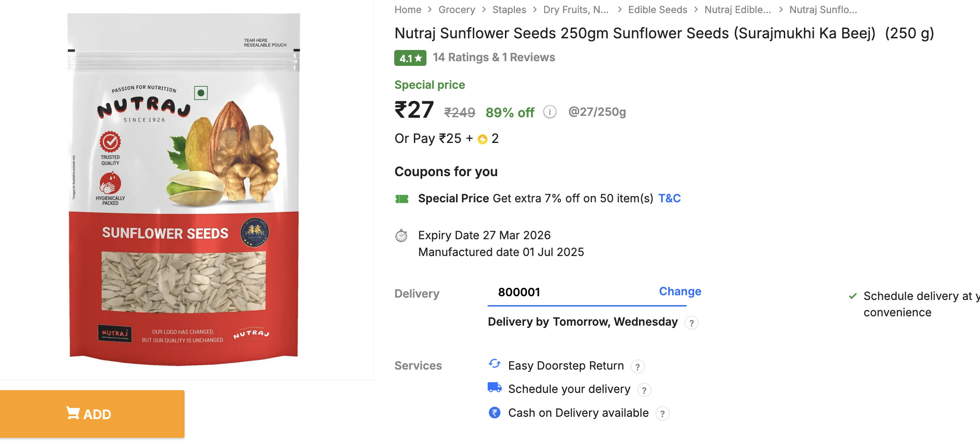
Task: Click the help icon beside Schedule your delivery
Action: tap(644, 390)
